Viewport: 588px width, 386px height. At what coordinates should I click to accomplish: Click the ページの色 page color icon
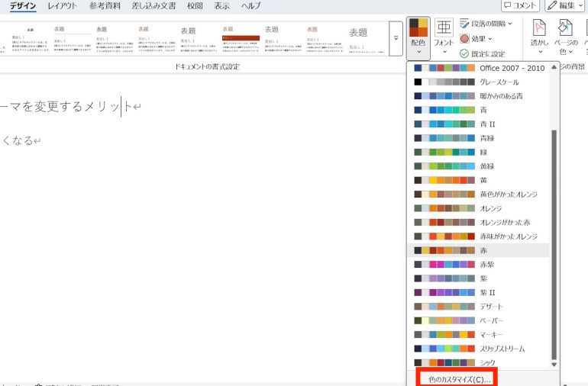point(565,35)
